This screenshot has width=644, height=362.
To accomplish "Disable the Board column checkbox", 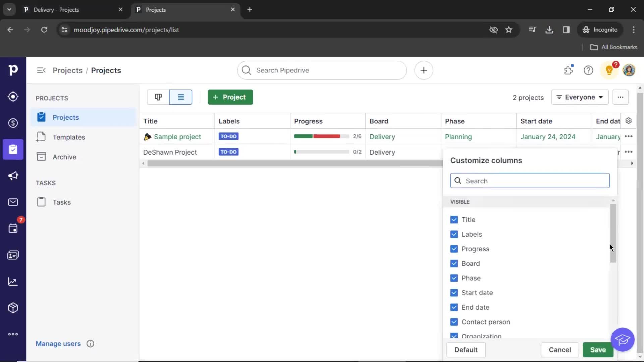I will [454, 263].
